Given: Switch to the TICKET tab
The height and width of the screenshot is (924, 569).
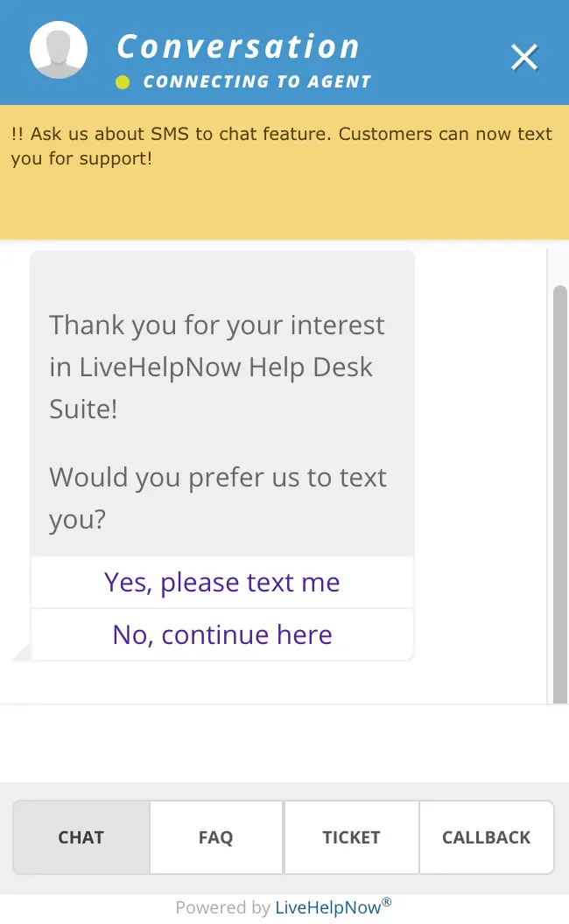Looking at the screenshot, I should [x=351, y=837].
